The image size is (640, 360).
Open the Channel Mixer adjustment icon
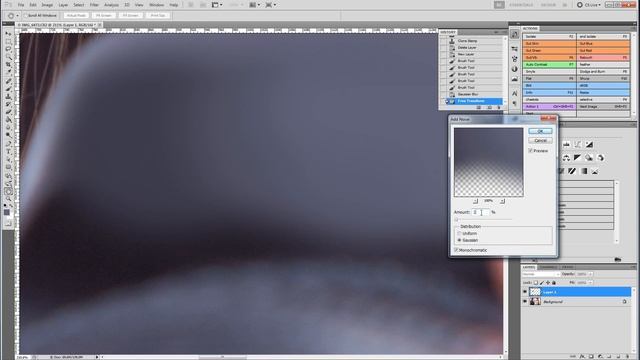pos(600,158)
